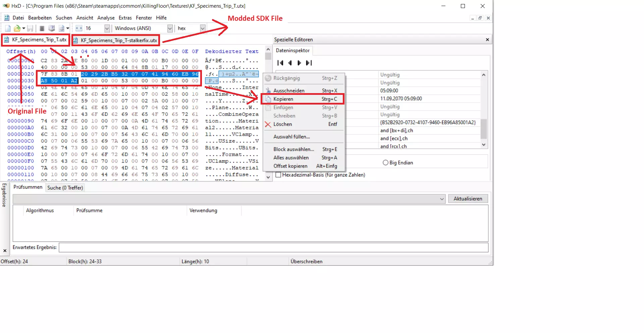Click the New file toolbar icon
644x333 pixels.
[x=8, y=28]
